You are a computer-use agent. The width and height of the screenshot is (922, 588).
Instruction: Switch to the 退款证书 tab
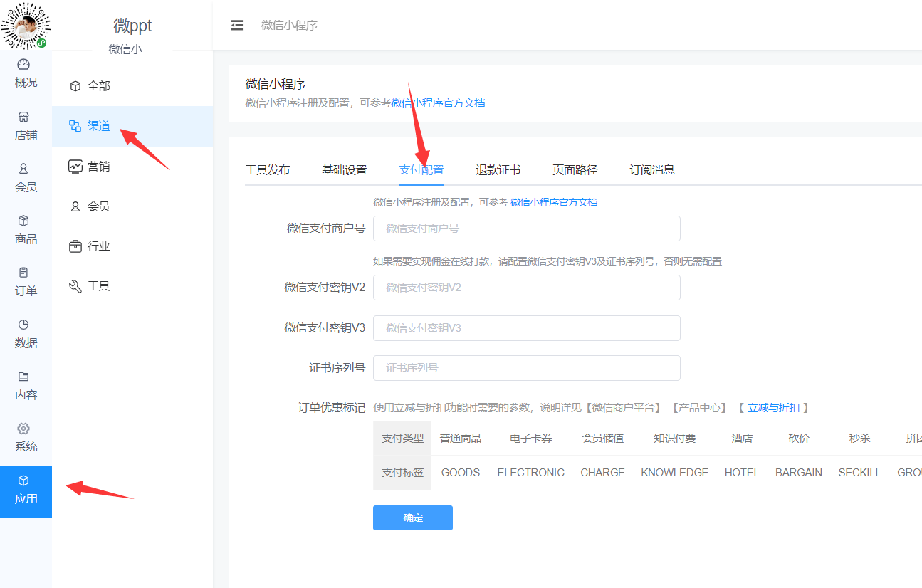coord(498,170)
